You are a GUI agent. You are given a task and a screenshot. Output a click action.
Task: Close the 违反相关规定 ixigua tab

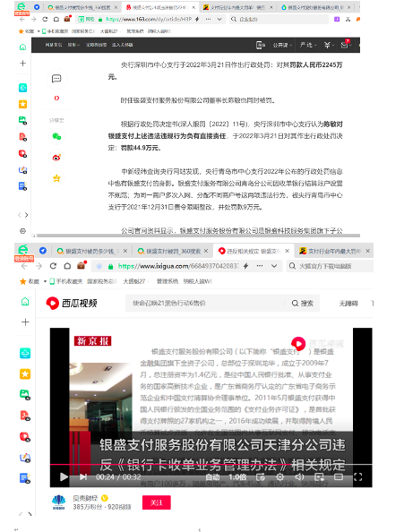pos(288,251)
